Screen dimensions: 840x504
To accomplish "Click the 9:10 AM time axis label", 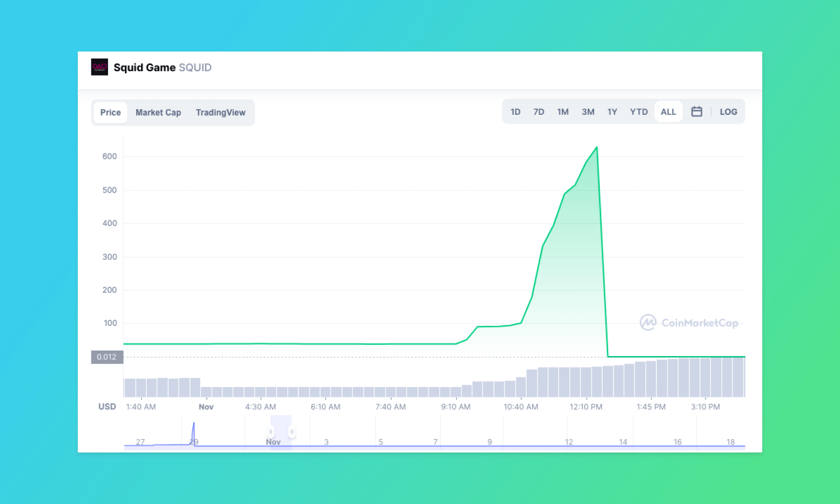I will [x=456, y=407].
